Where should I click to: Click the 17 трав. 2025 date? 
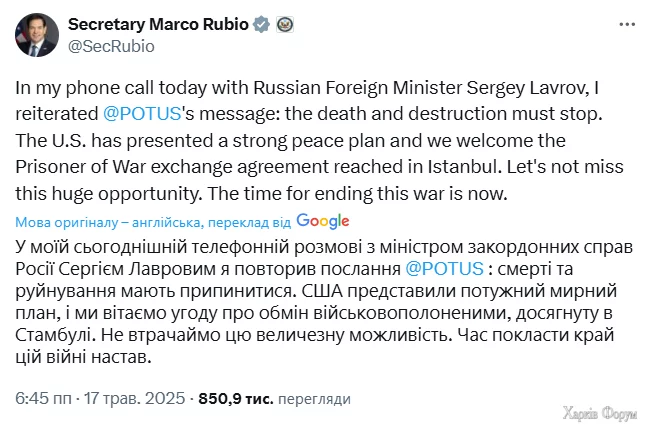pos(134,398)
